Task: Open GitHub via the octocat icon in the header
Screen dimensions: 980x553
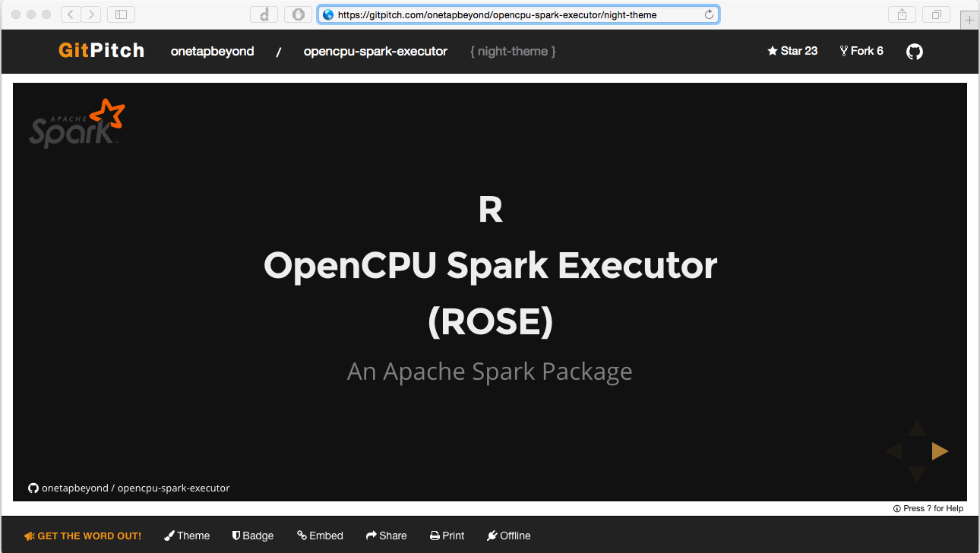Action: pos(915,52)
